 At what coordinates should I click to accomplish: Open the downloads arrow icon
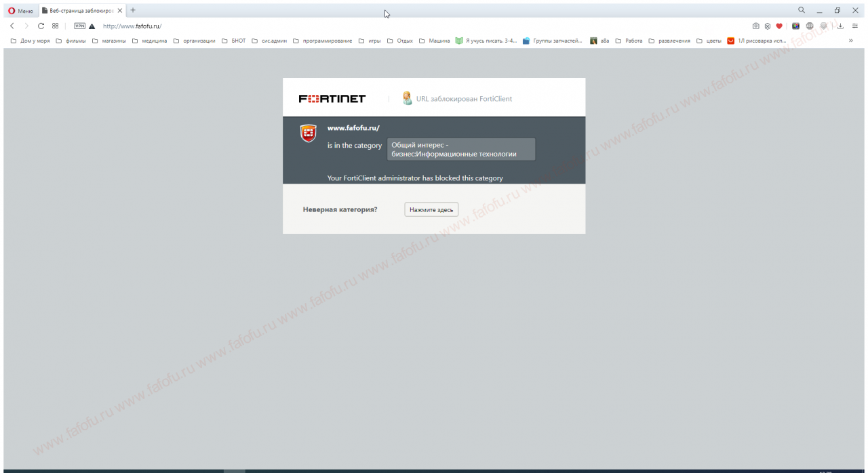[840, 26]
